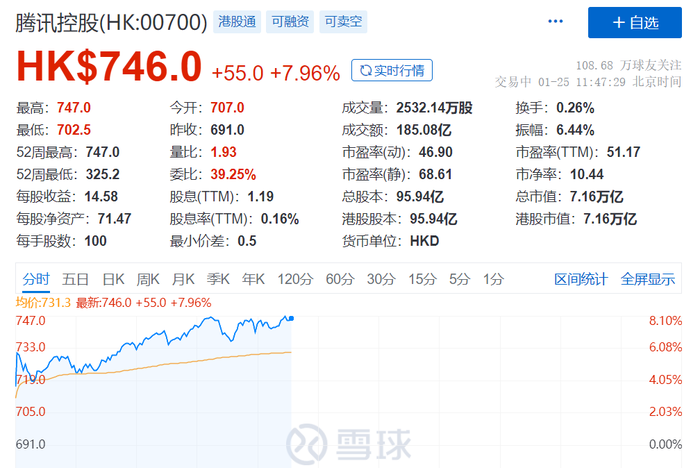Switch to the 60分 chart tab
This screenshot has width=700, height=468.
coord(340,279)
